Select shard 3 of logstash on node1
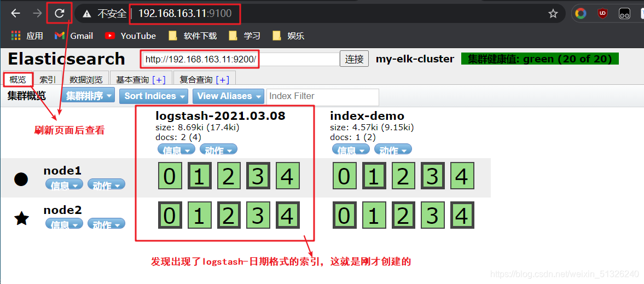Screen dimensions: 644x284 click(258, 176)
